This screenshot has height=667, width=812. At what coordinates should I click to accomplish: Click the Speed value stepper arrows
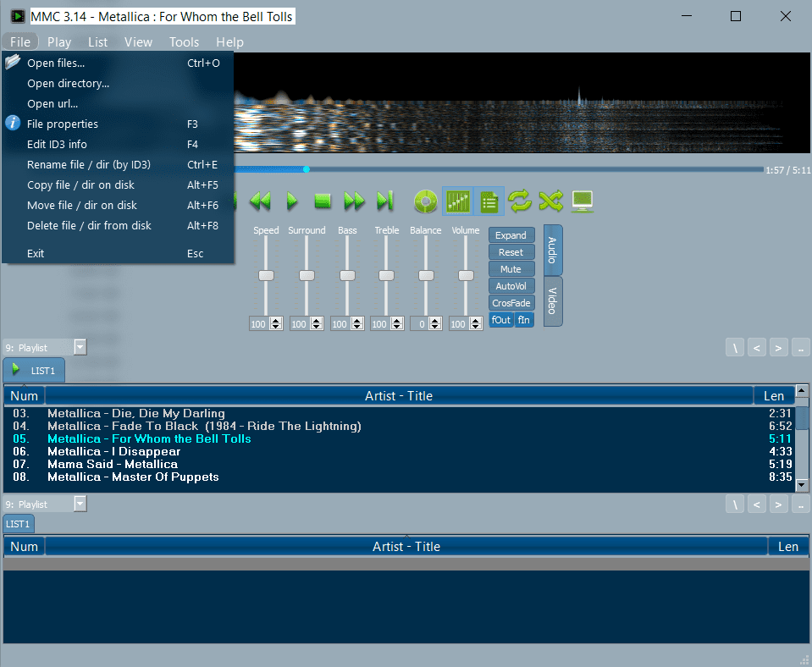pyautogui.click(x=276, y=323)
